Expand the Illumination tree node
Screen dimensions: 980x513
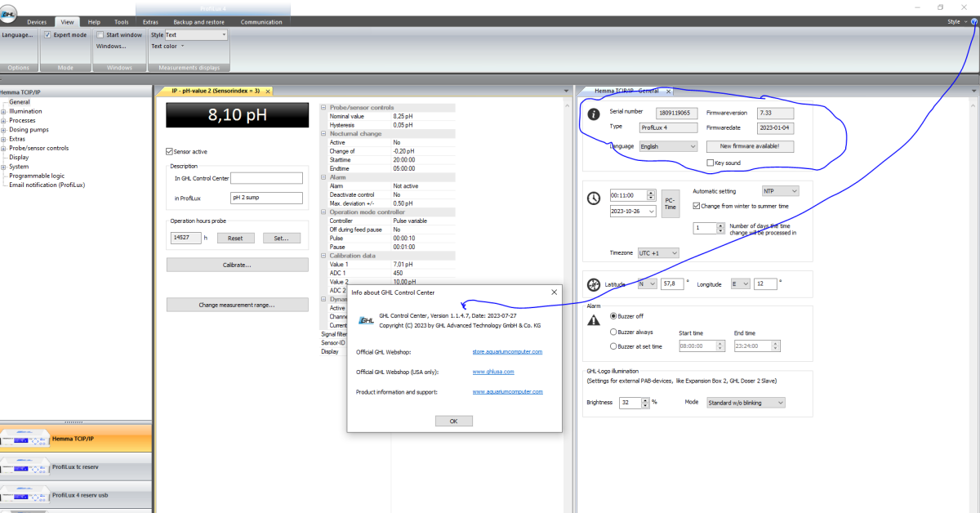click(3, 111)
